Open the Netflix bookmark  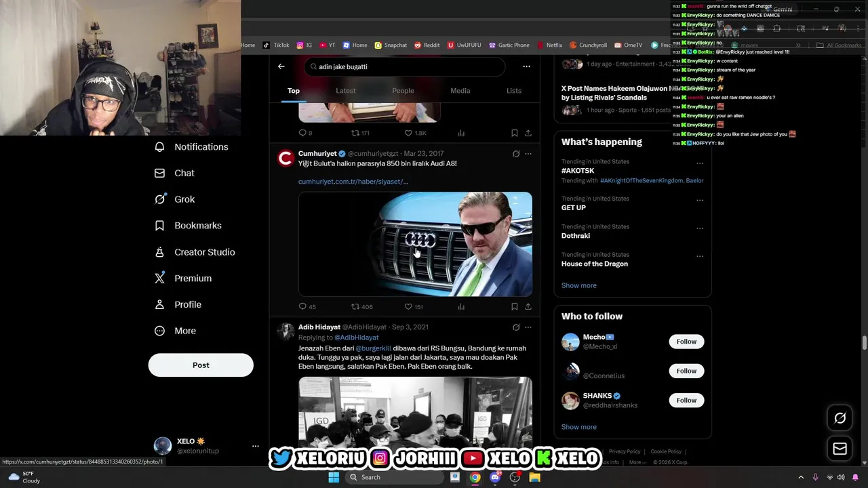(549, 45)
